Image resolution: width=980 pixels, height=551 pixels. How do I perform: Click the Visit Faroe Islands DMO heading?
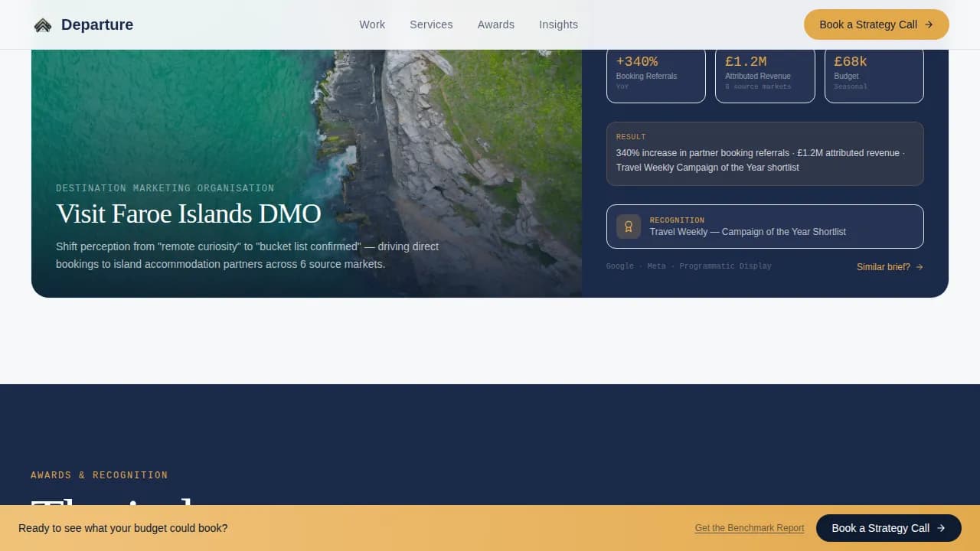188,214
